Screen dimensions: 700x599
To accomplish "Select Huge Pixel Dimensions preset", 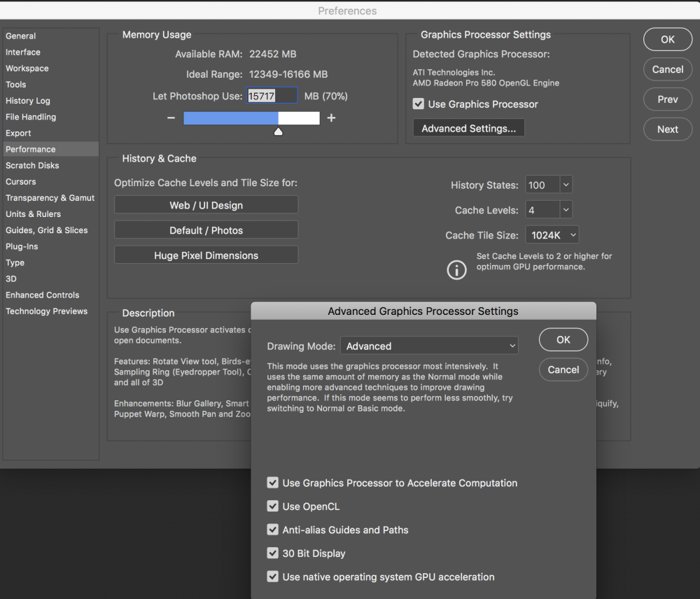I will (x=206, y=255).
